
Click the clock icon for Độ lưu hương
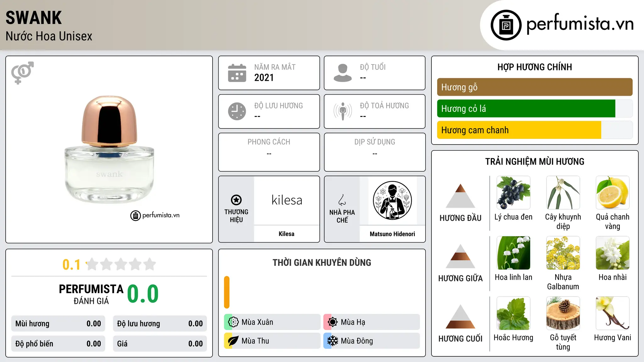click(x=237, y=111)
